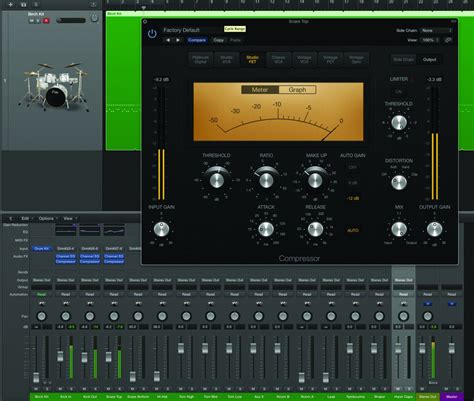
Task: Click Master channel mode blue button
Action: point(452,304)
